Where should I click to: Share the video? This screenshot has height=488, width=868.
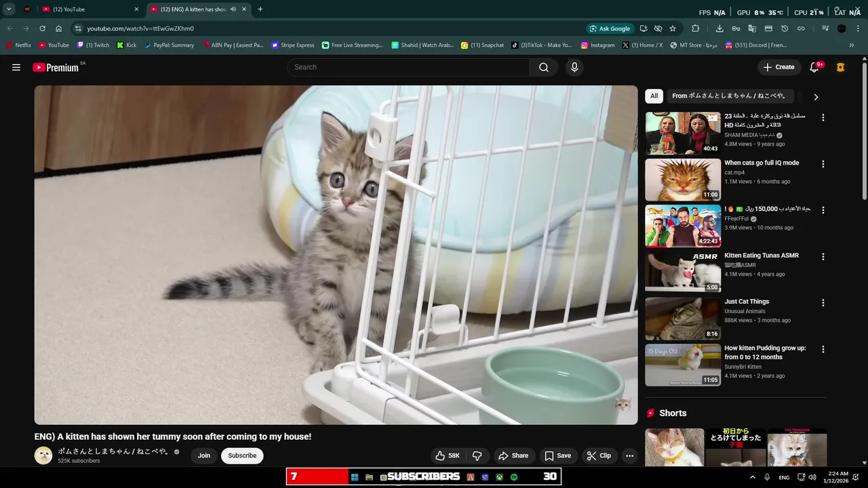point(513,455)
